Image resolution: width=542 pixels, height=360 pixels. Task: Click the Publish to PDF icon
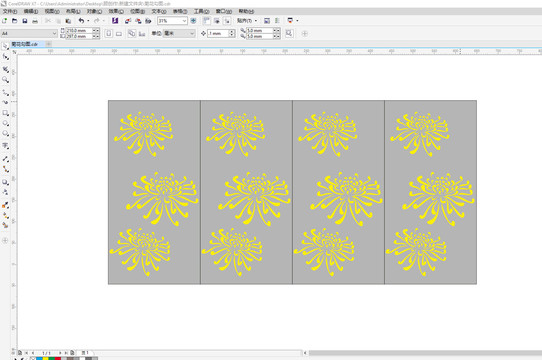click(148, 21)
